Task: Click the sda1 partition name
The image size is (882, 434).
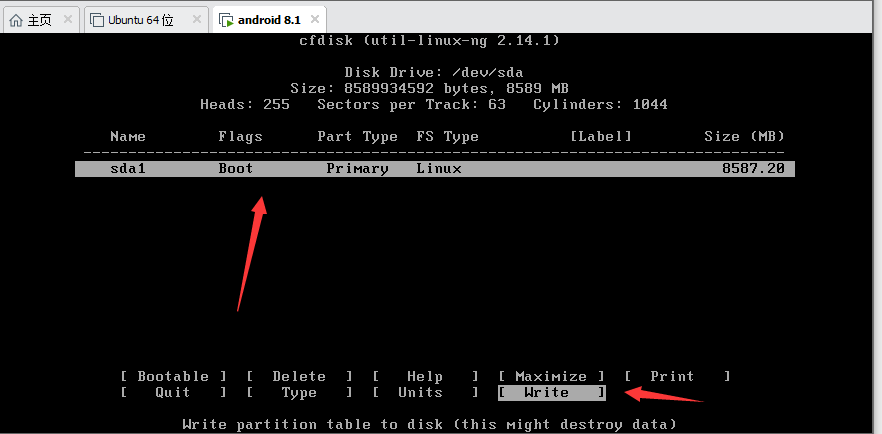Action: click(128, 169)
